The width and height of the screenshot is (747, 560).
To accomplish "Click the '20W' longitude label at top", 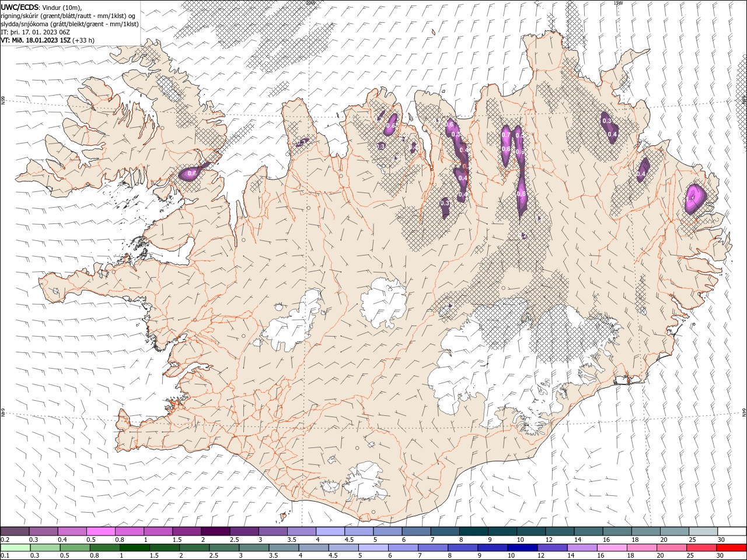I will (310, 3).
